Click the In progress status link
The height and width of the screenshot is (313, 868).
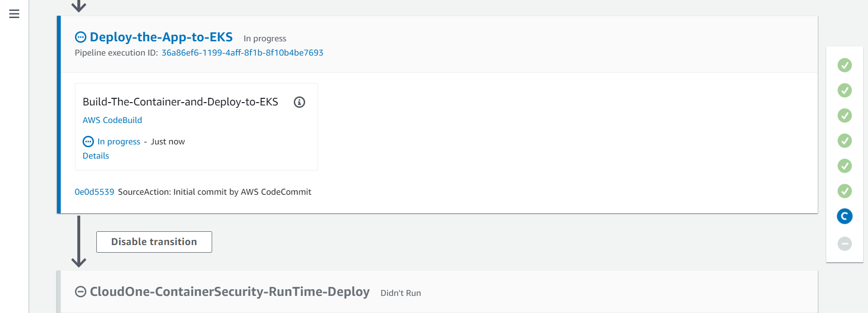click(119, 142)
